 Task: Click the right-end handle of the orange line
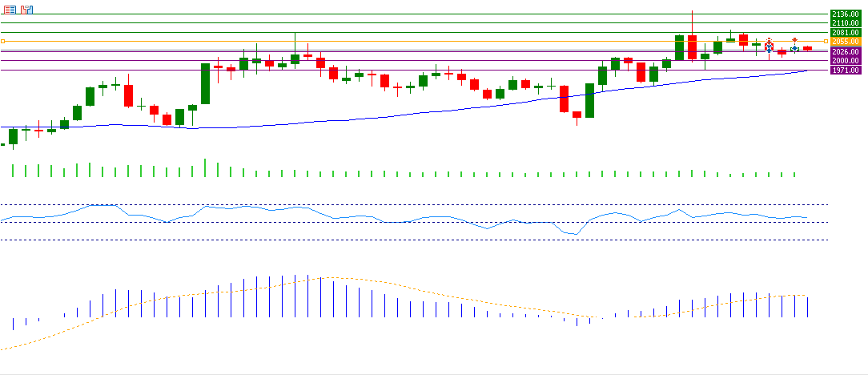826,41
